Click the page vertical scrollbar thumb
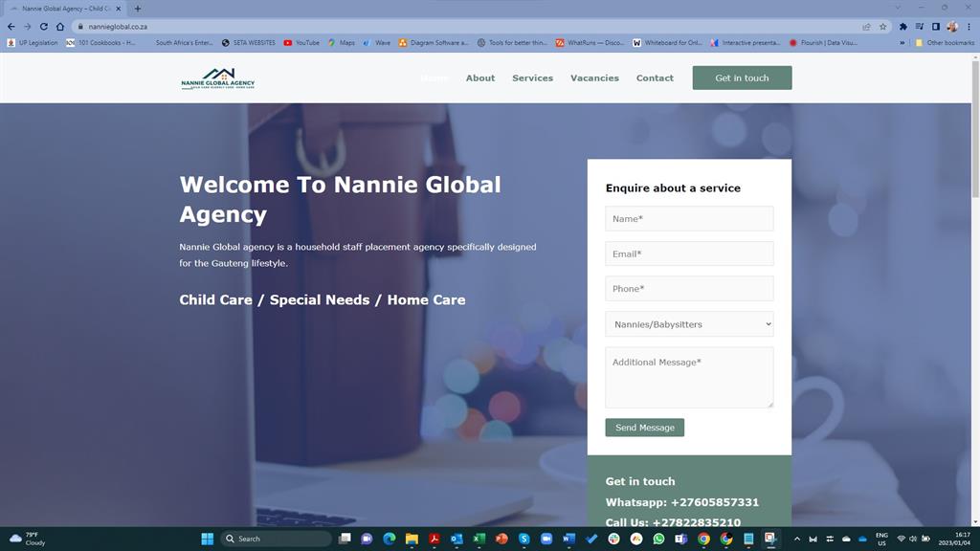The height and width of the screenshot is (551, 980). pyautogui.click(x=975, y=130)
